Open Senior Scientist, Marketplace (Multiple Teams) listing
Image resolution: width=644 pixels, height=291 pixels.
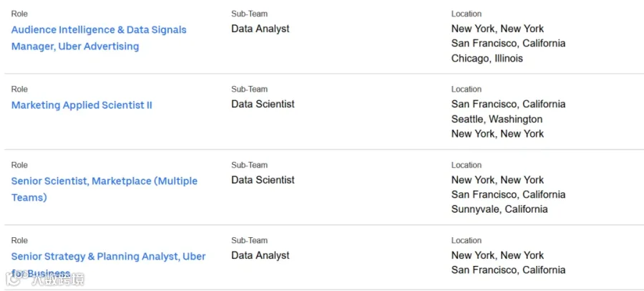coord(104,189)
